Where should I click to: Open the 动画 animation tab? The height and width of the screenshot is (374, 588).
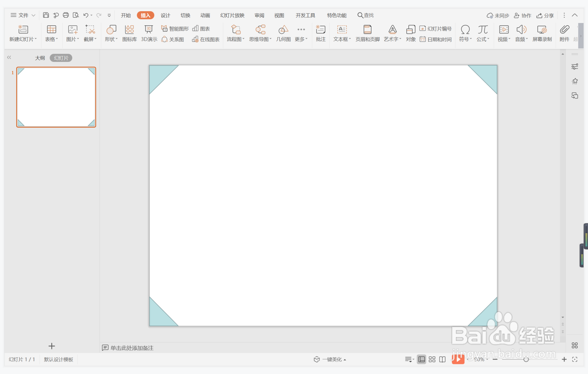205,15
